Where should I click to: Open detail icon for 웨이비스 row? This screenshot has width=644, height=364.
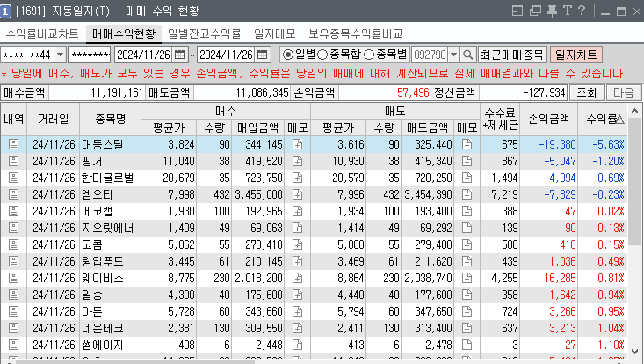[13, 278]
